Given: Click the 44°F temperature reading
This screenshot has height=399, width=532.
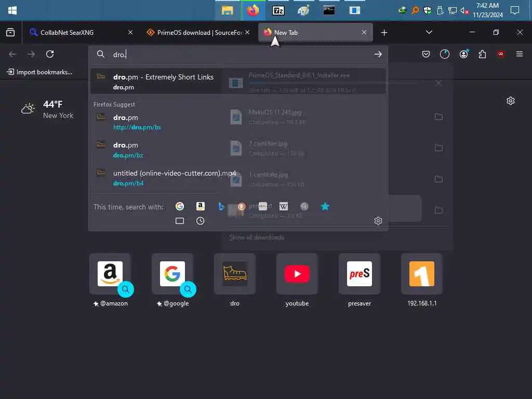Looking at the screenshot, I should [52, 104].
